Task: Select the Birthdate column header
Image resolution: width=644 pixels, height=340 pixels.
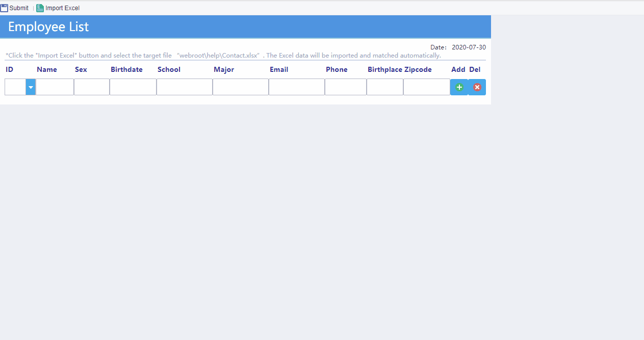Action: (x=126, y=69)
